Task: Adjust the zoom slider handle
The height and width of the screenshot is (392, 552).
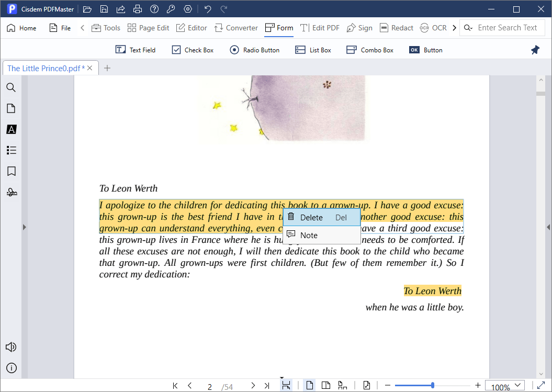Action: 433,385
